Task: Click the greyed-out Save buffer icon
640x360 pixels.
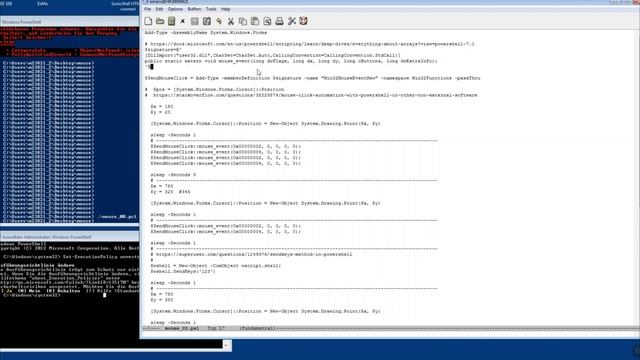Action: click(x=195, y=21)
